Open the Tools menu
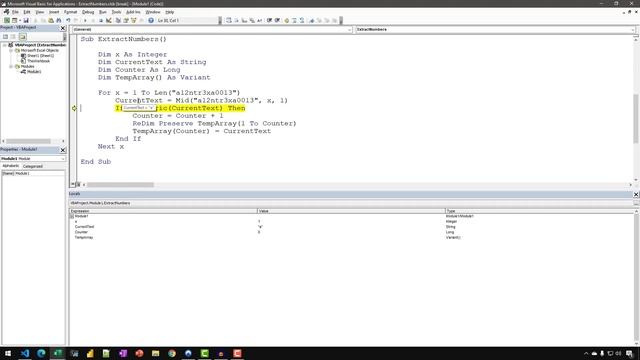The width and height of the screenshot is (640, 360). point(116,12)
